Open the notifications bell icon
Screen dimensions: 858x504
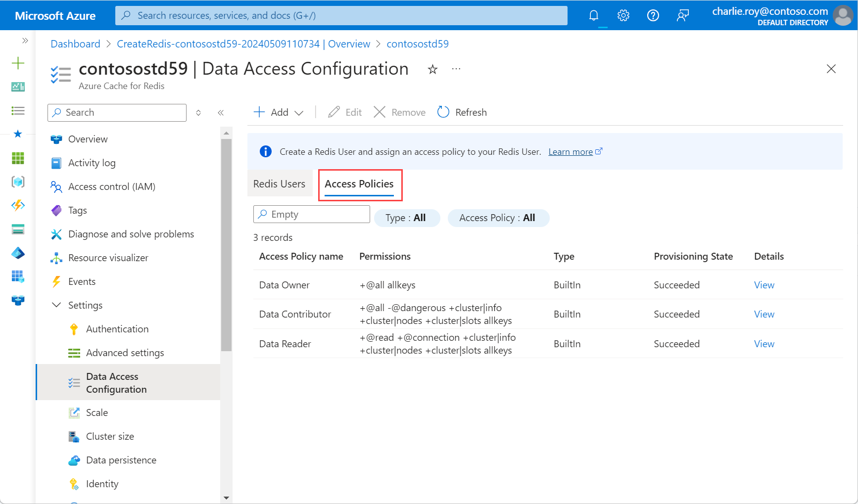point(593,15)
